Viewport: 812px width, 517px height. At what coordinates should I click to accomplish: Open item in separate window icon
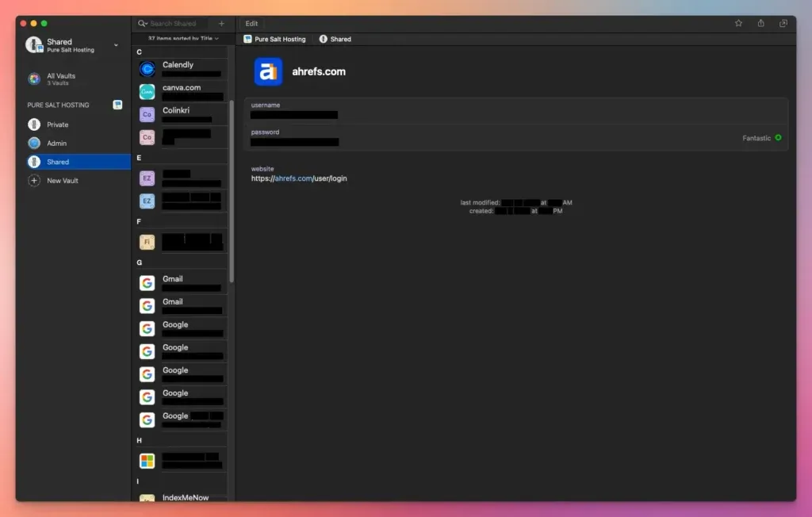pos(783,24)
